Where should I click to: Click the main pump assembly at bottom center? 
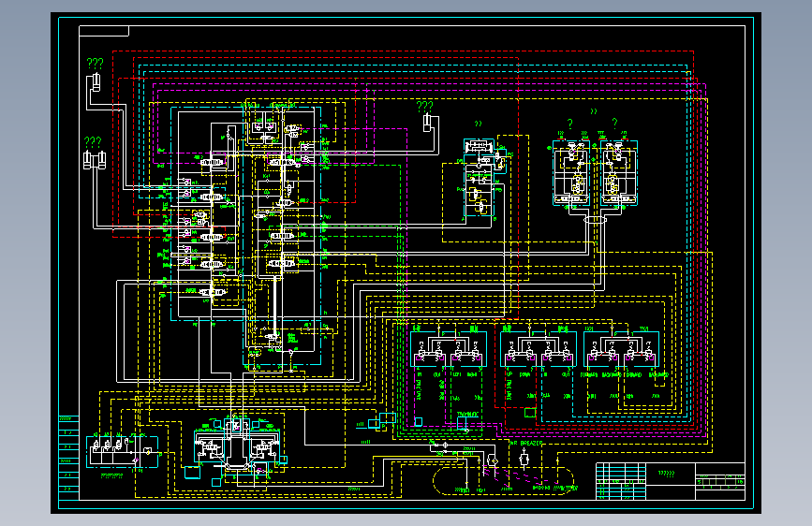pyautogui.click(x=237, y=446)
